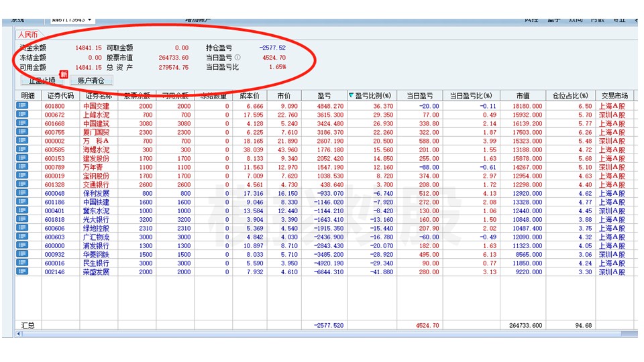This screenshot has width=644, height=362.
Task: Sort by 证券代码 column header
Action: tap(60, 96)
